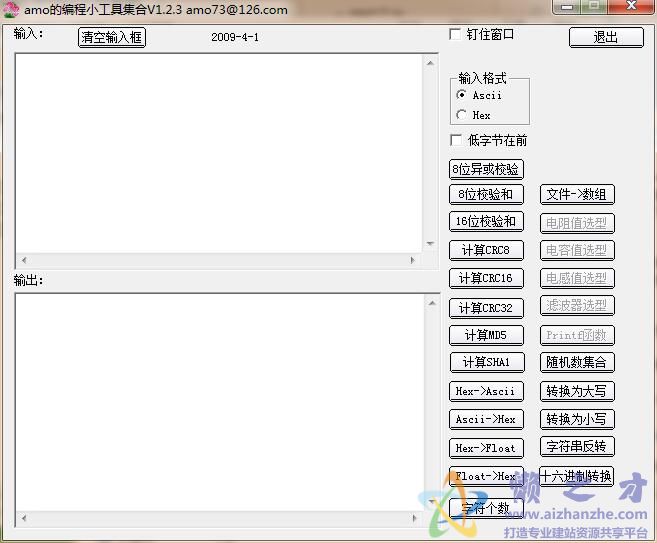
Task: Close the amo tools window
Action: [631, 7]
